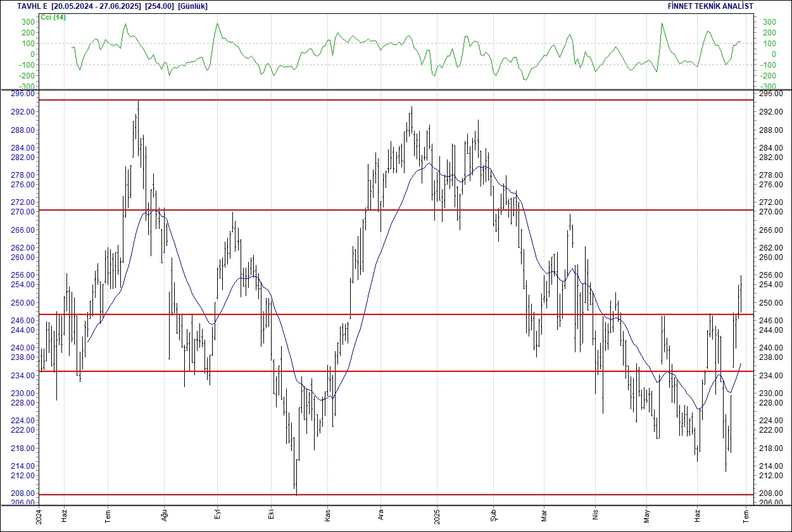Click 0 on the left CCI axis
This screenshot has width=792, height=532.
(x=32, y=54)
